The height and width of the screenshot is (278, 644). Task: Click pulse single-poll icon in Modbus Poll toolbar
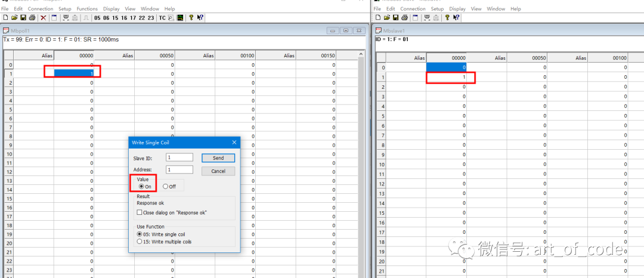pyautogui.click(x=86, y=18)
